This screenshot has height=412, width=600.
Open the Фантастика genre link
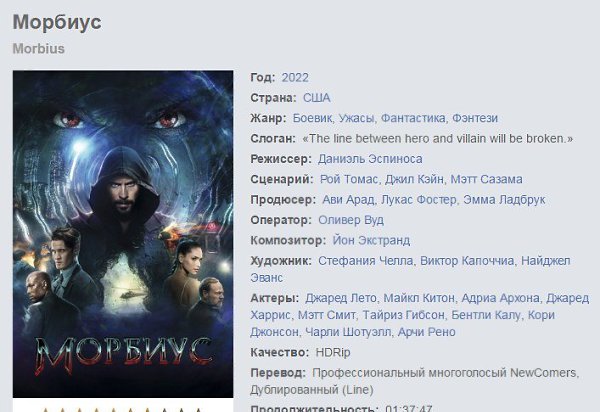pyautogui.click(x=413, y=118)
